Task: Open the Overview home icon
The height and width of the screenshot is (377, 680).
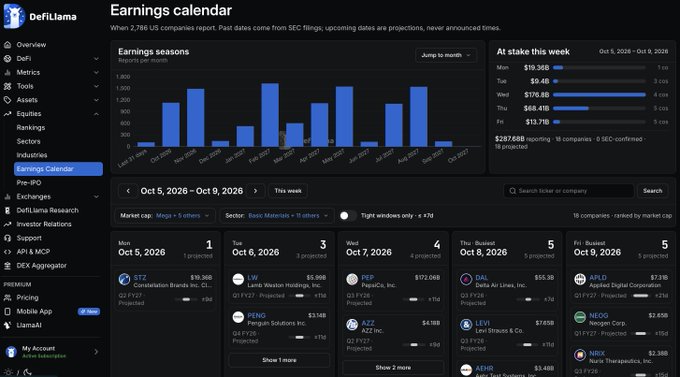Action: coord(7,45)
